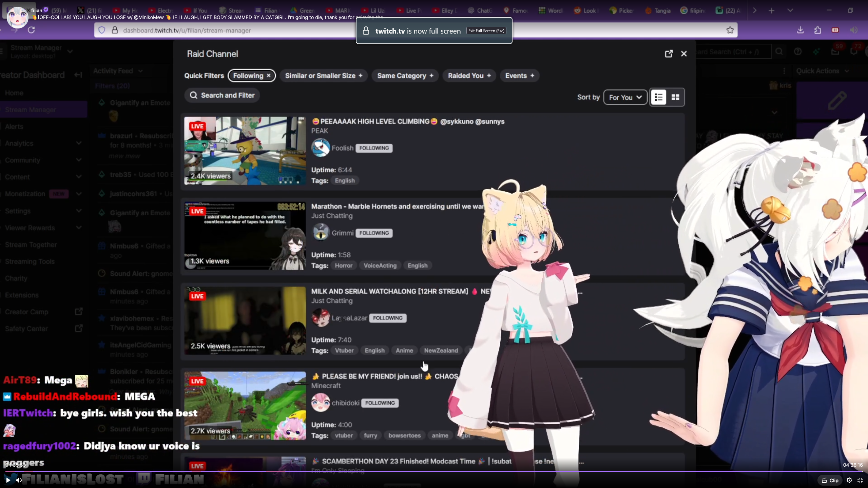Expand the Community sidebar section

point(79,160)
